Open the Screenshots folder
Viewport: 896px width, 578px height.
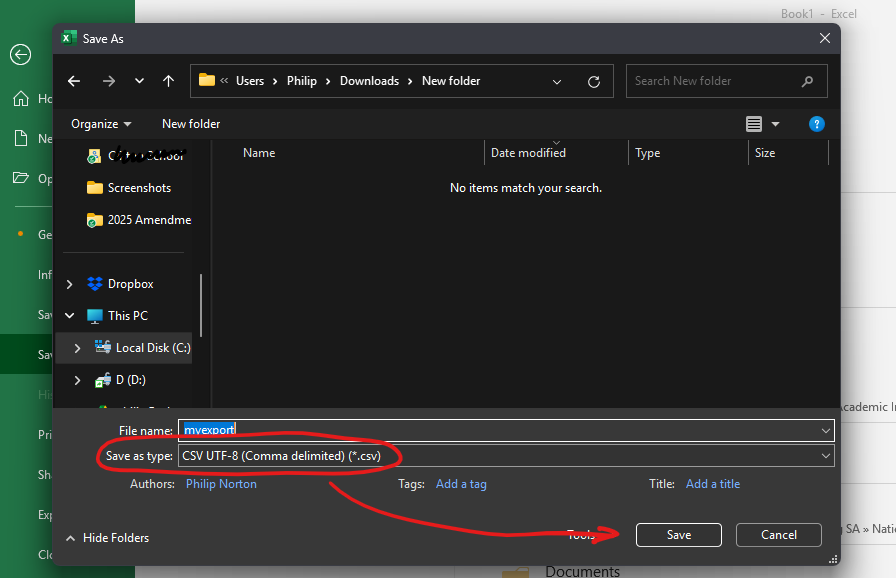[x=139, y=188]
